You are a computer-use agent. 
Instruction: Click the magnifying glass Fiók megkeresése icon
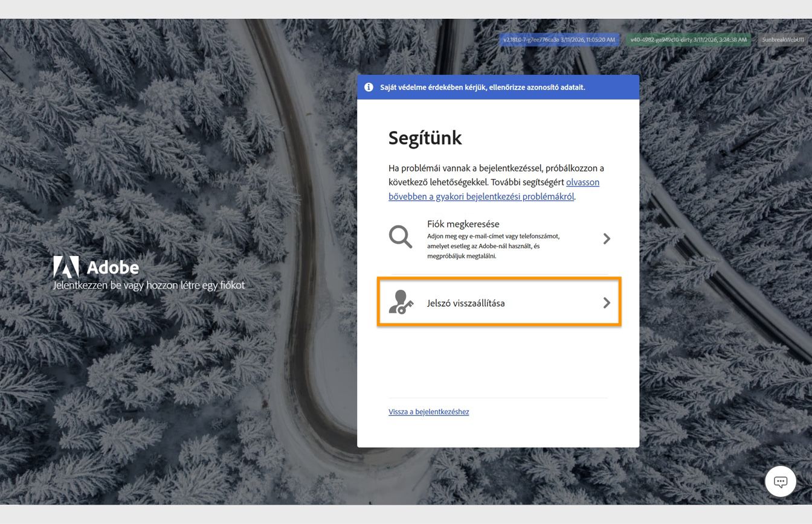click(400, 237)
